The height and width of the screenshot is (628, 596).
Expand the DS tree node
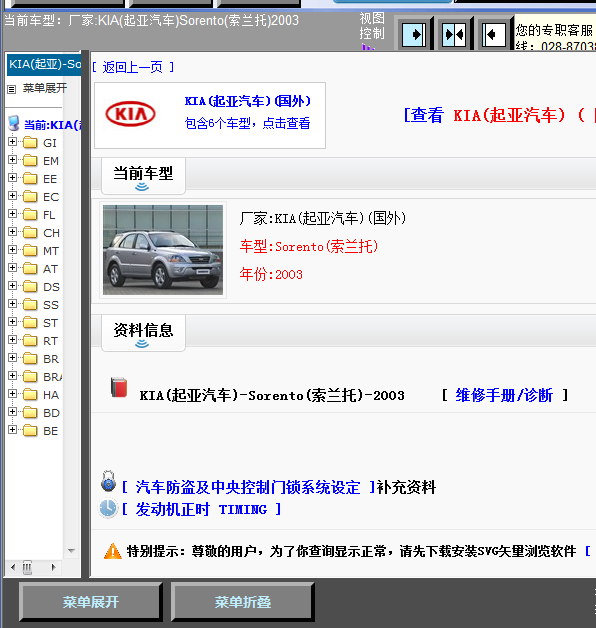pyautogui.click(x=12, y=286)
